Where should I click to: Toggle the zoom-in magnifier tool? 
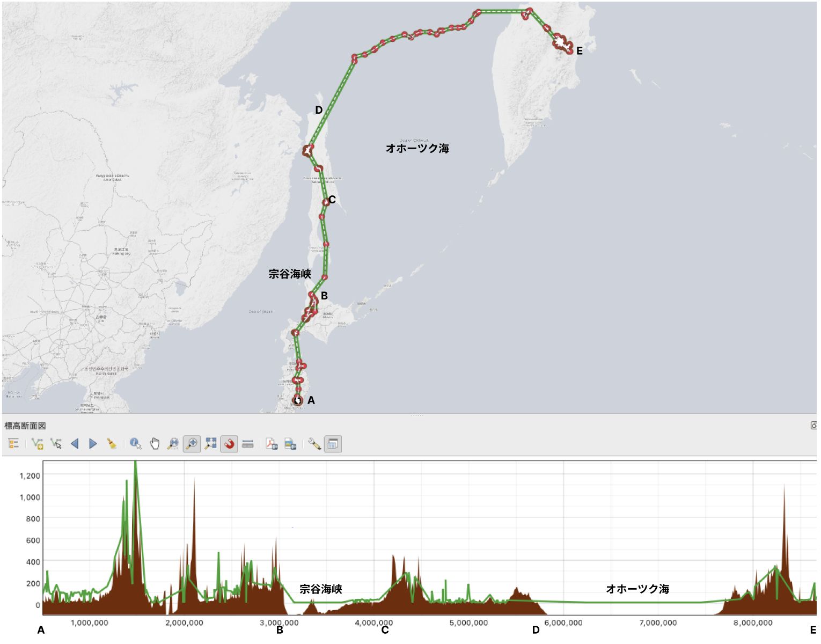(192, 444)
